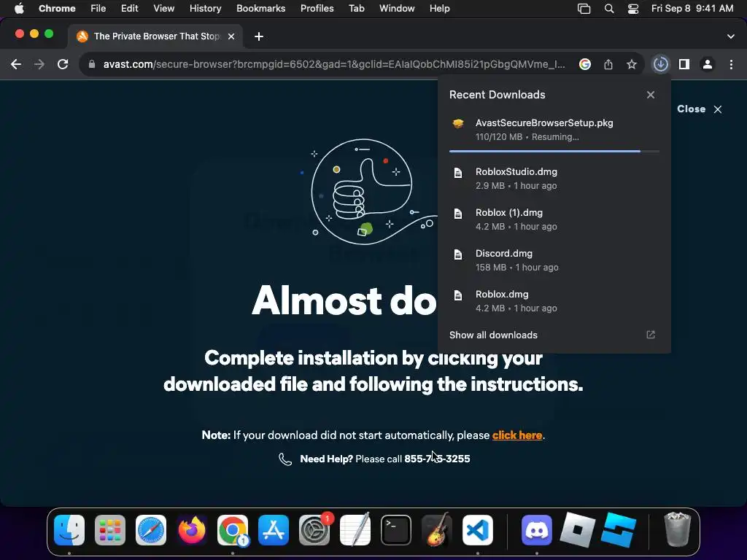Open the Tab menu
This screenshot has height=560, width=747.
pyautogui.click(x=356, y=9)
